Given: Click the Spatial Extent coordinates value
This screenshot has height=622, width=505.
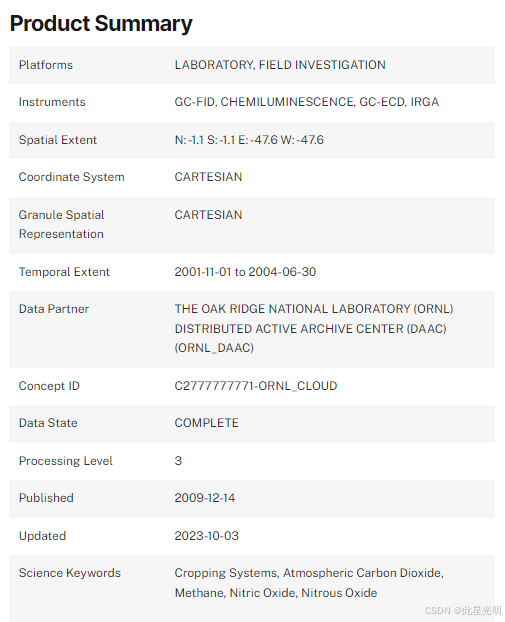Looking at the screenshot, I should [x=249, y=140].
